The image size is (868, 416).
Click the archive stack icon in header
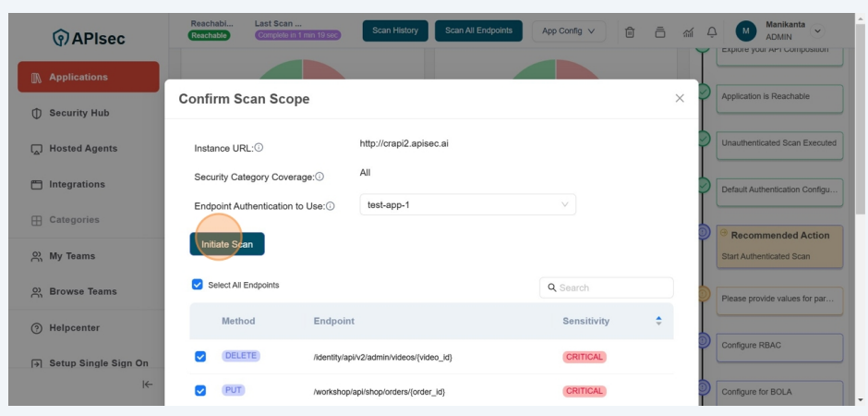pos(659,31)
